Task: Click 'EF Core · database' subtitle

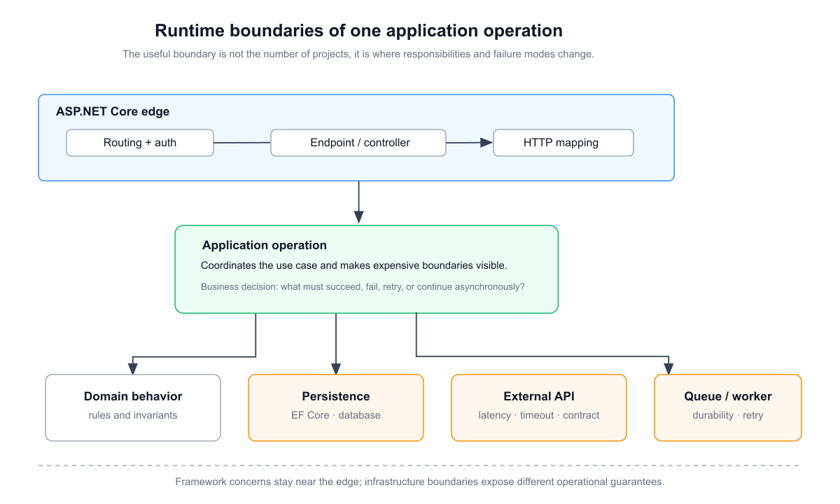Action: pyautogui.click(x=336, y=415)
